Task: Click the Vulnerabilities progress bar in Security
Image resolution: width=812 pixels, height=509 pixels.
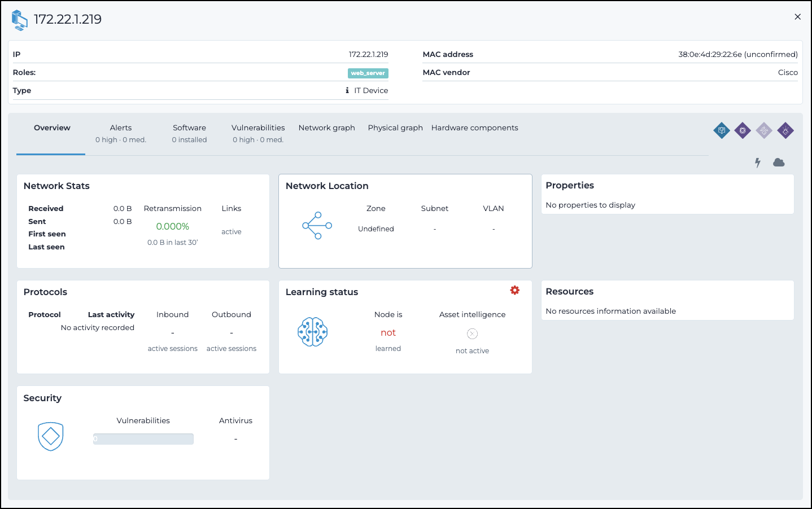Action: pos(143,439)
